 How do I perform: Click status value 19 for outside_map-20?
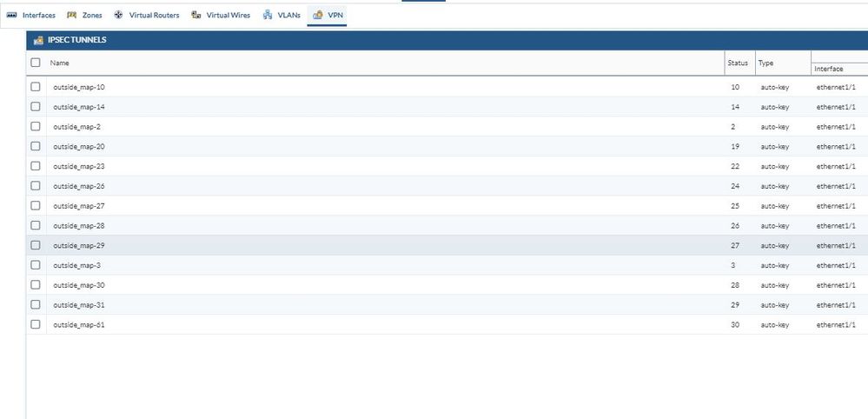click(735, 147)
